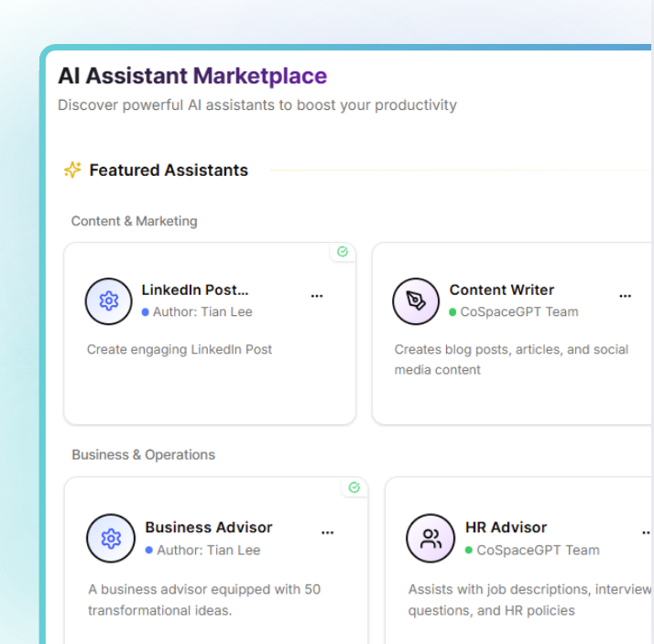Click 'Create engaging LinkedIn Post' description
The width and height of the screenshot is (654, 644).
tap(180, 350)
